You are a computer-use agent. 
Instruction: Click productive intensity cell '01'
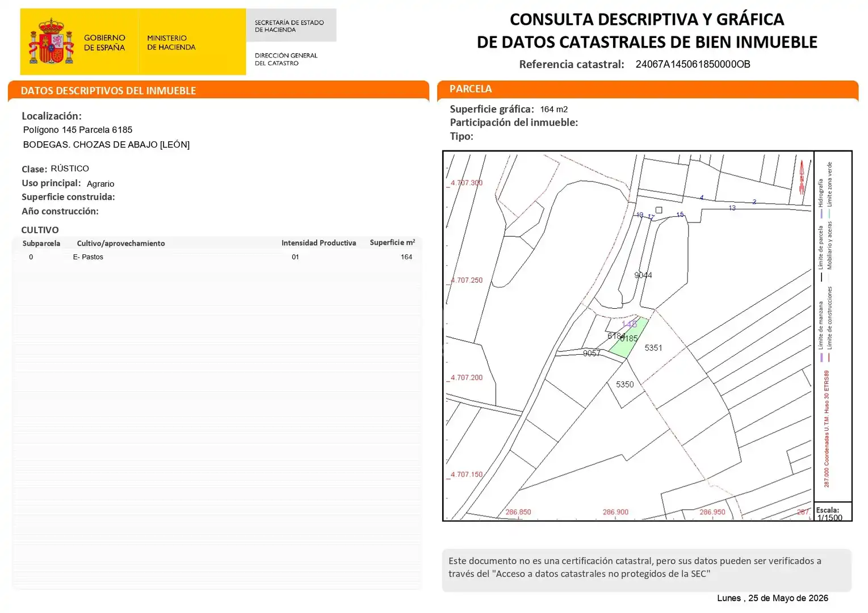[295, 257]
